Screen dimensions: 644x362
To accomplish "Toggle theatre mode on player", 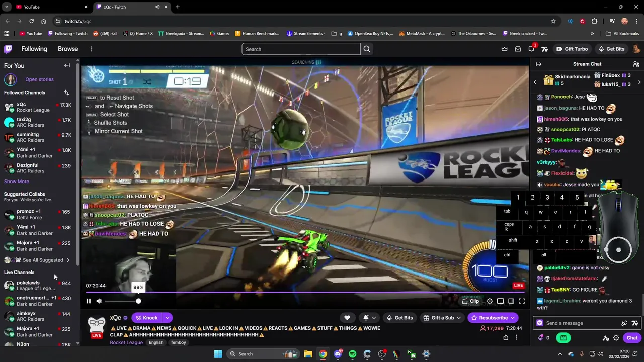I will coord(511,301).
